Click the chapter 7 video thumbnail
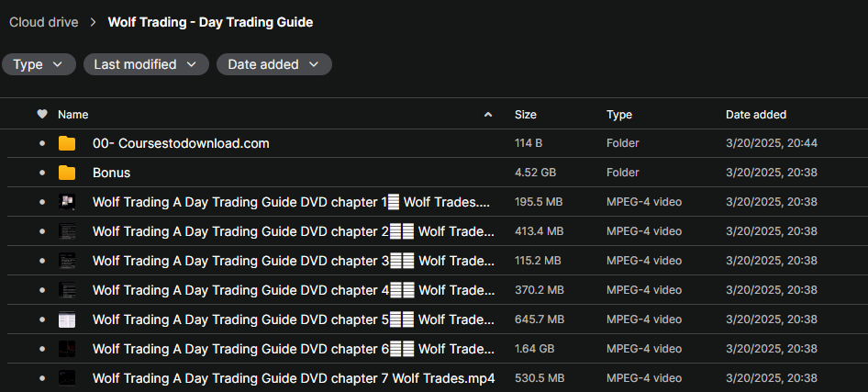 pos(67,378)
